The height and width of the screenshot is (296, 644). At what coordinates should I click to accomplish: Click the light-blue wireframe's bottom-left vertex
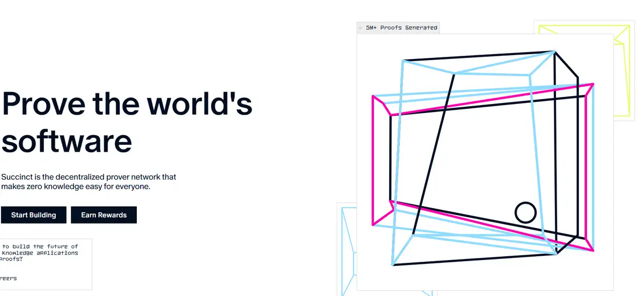point(393,264)
